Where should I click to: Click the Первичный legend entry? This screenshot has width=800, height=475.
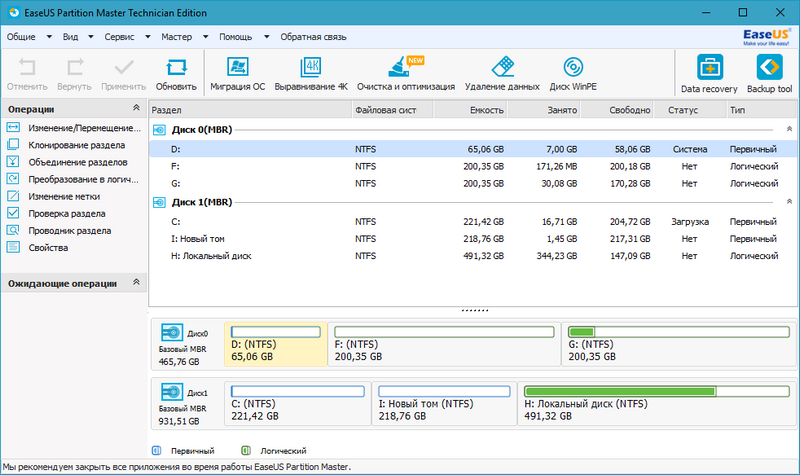pyautogui.click(x=184, y=451)
